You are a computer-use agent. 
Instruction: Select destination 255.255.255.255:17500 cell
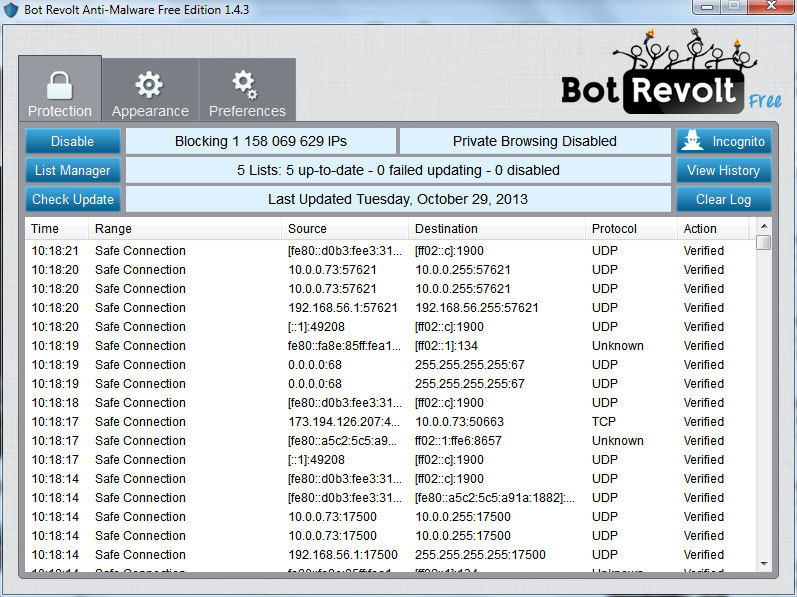tap(480, 555)
